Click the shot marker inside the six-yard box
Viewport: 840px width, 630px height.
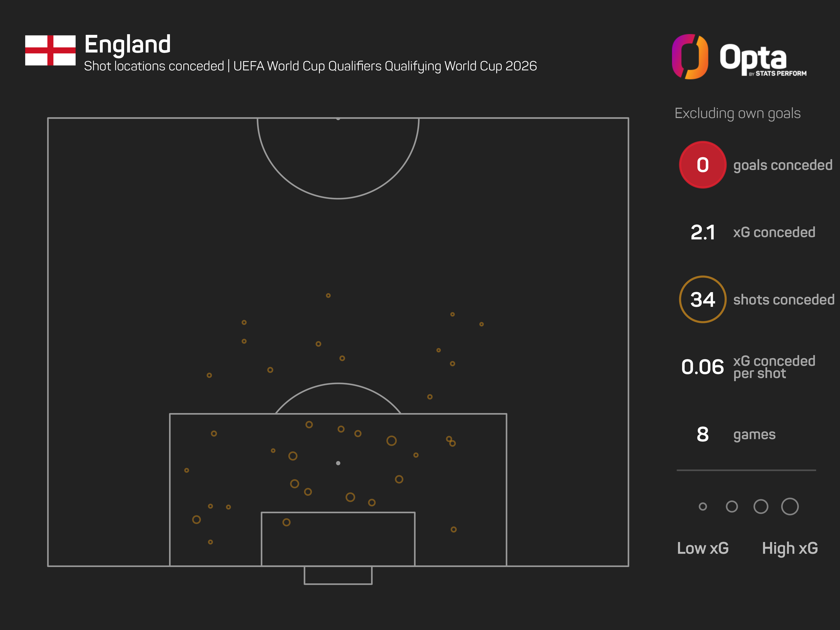pos(286,522)
